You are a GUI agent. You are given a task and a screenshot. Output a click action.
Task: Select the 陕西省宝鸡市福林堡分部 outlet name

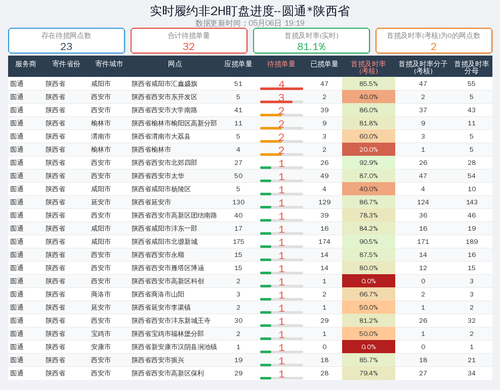point(168,334)
